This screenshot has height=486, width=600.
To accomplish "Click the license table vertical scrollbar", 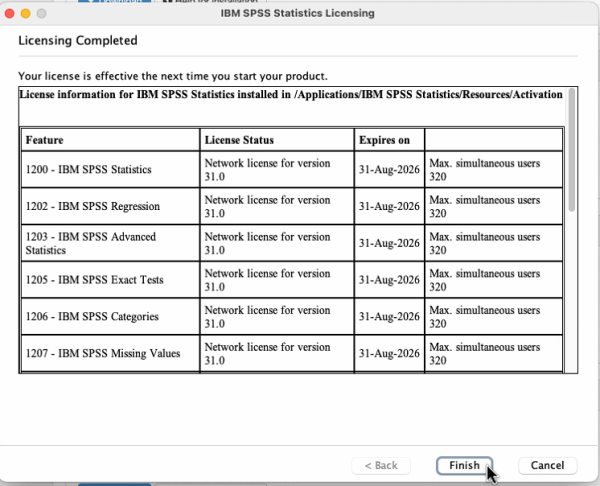I will click(572, 150).
